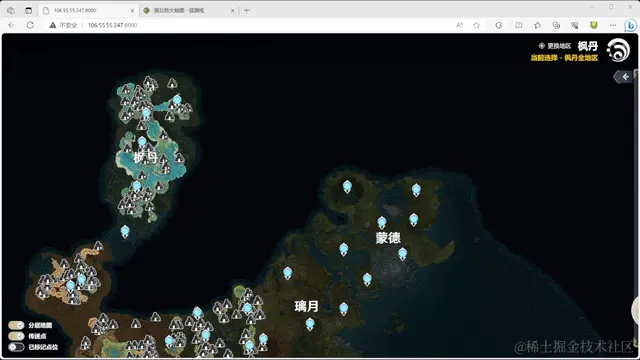Viewport: 640px width, 360px height.
Task: Click the green extension icon in the toolbar
Action: tap(594, 25)
